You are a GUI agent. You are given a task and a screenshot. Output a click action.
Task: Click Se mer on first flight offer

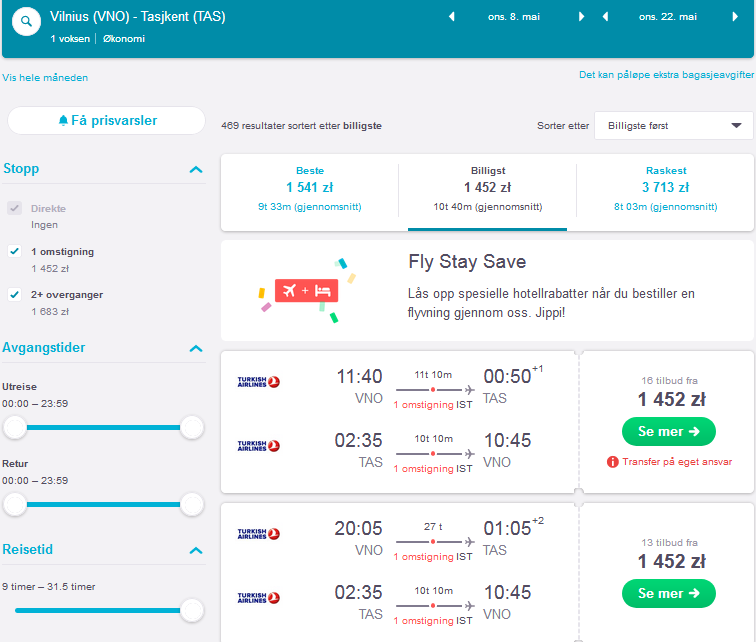[x=669, y=431]
